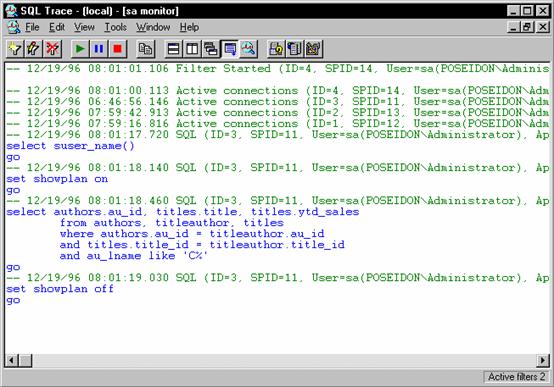This screenshot has height=387, width=554.
Task: Open the Tools menu
Action: pos(115,27)
